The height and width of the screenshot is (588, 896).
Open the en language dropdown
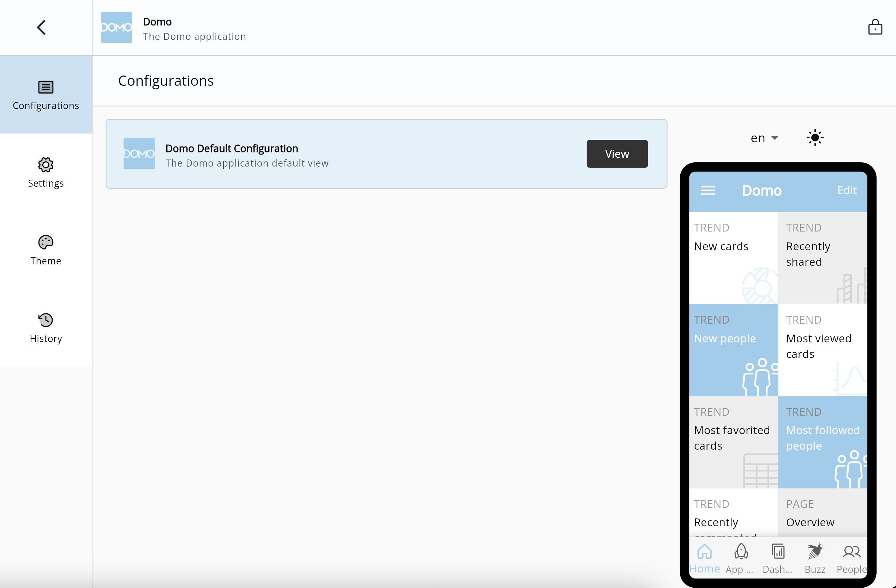click(x=763, y=138)
